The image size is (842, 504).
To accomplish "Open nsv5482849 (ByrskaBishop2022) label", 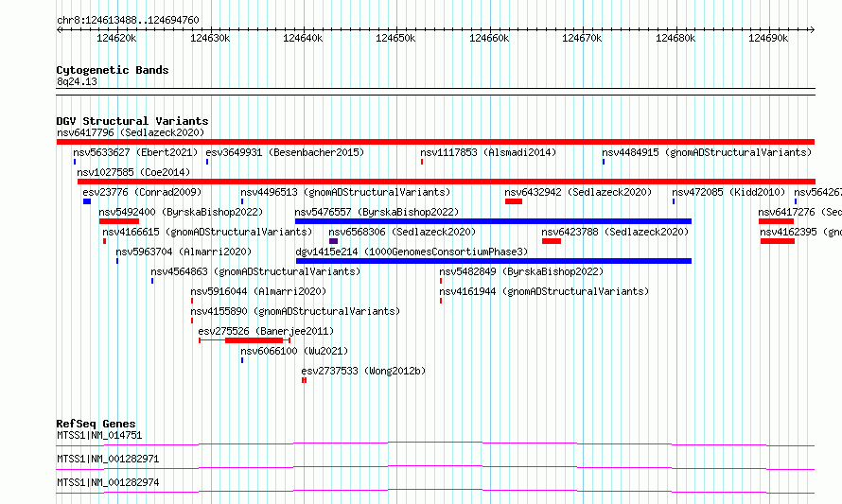I will 521,271.
